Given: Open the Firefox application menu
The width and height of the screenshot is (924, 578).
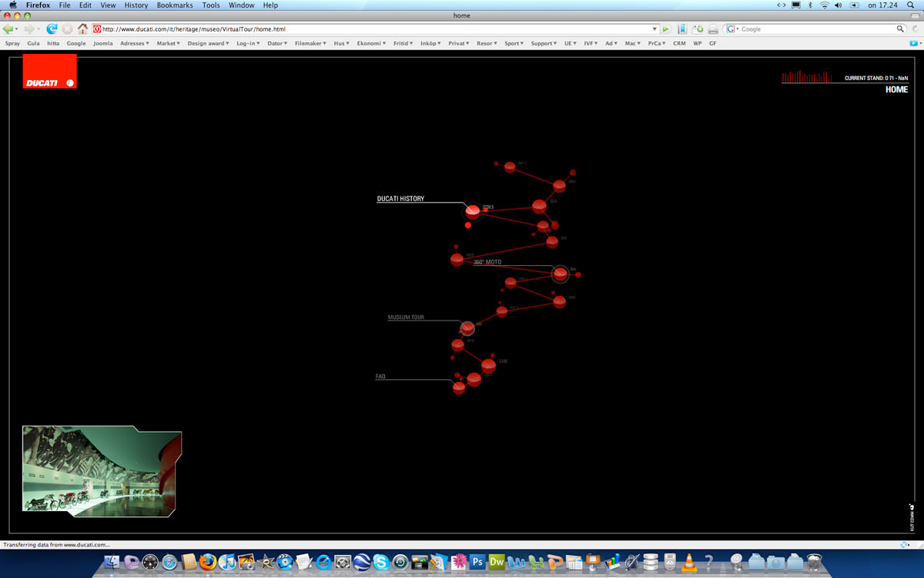Looking at the screenshot, I should (38, 5).
